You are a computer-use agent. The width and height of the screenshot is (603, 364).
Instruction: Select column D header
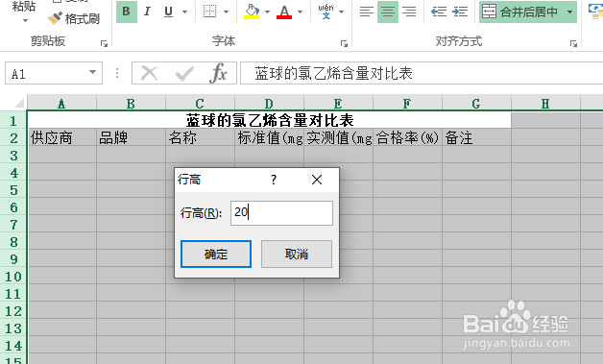[x=269, y=103]
